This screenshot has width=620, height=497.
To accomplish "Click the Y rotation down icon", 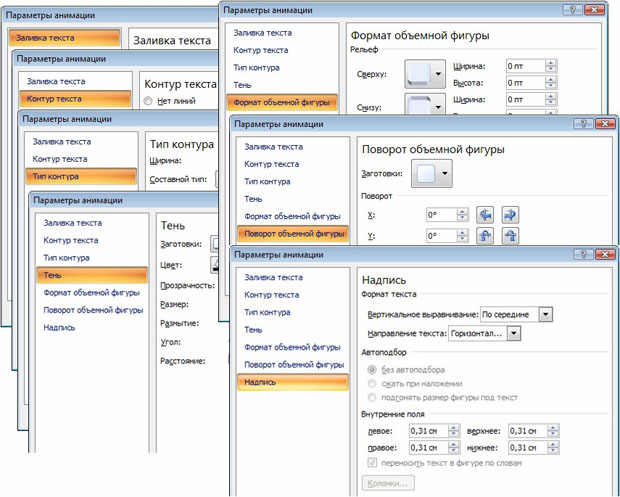I will tap(510, 236).
